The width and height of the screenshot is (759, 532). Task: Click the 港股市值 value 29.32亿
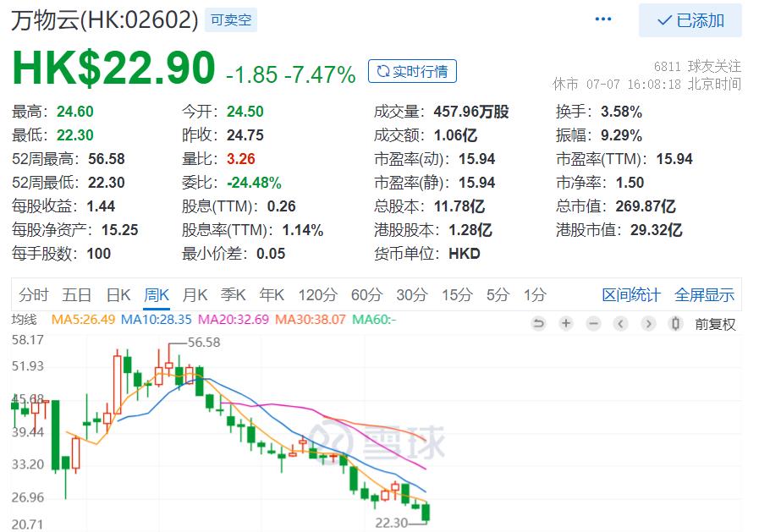click(657, 230)
